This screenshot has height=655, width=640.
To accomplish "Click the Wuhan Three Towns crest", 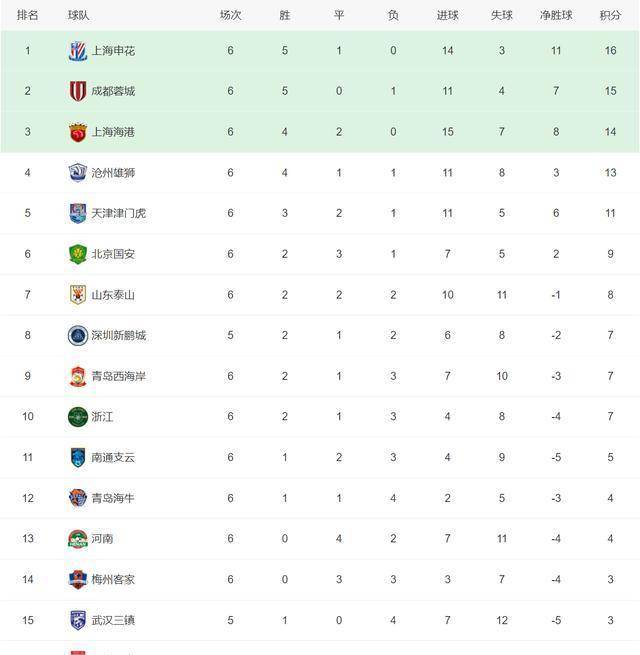I will pos(78,620).
